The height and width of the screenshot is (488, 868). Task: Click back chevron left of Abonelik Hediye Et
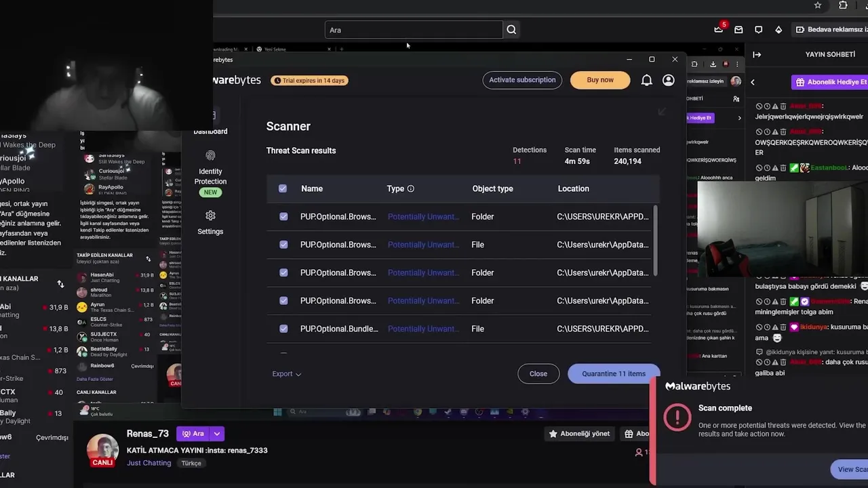click(x=753, y=82)
